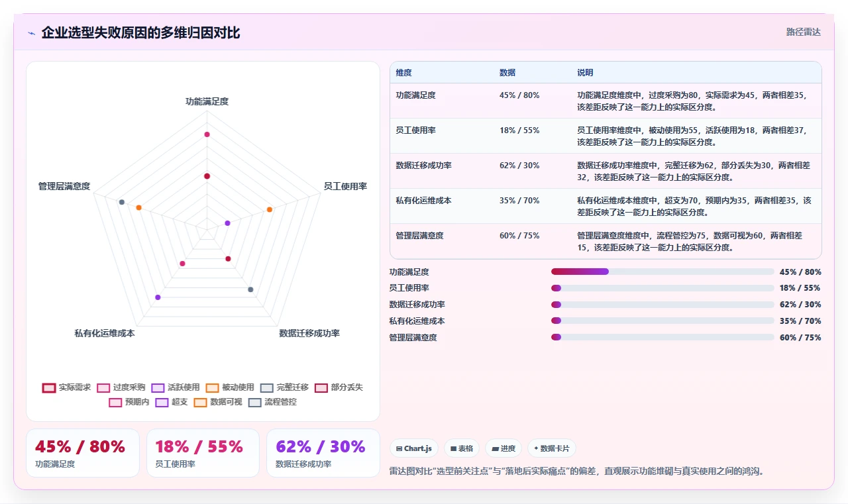Click the 45% / 80% value beside progress bar
The height and width of the screenshot is (504, 848).
point(800,272)
